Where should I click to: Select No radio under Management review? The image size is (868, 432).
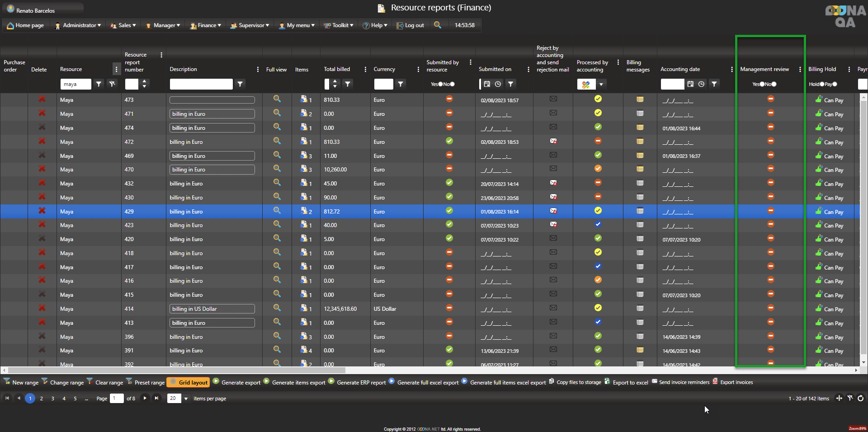click(x=774, y=84)
